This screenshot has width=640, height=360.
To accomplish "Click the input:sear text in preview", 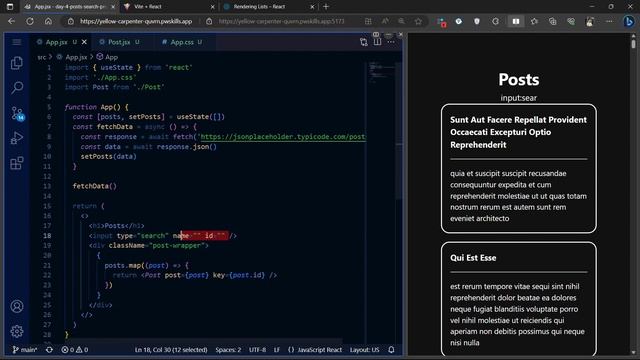I will [x=518, y=98].
